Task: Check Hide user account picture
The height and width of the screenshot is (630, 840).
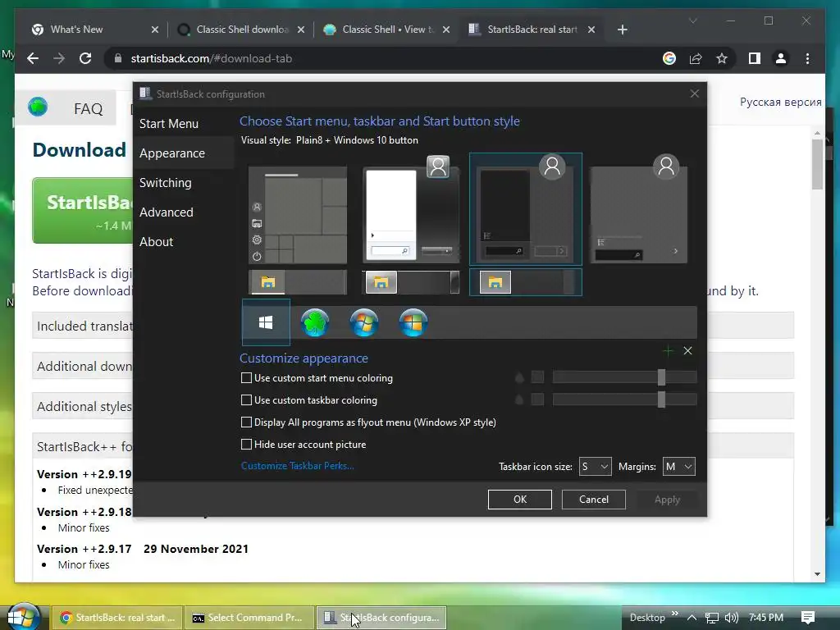Action: [x=246, y=444]
